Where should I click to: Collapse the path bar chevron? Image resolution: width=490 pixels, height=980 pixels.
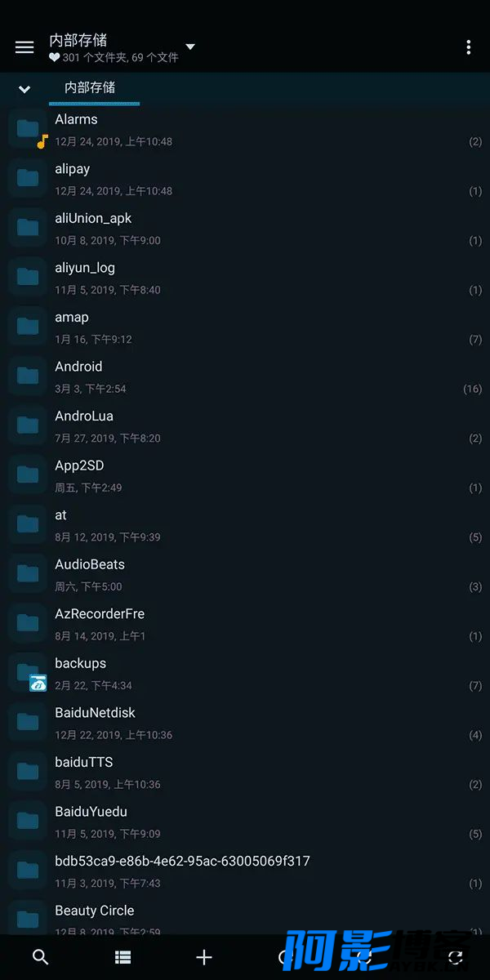[24, 89]
